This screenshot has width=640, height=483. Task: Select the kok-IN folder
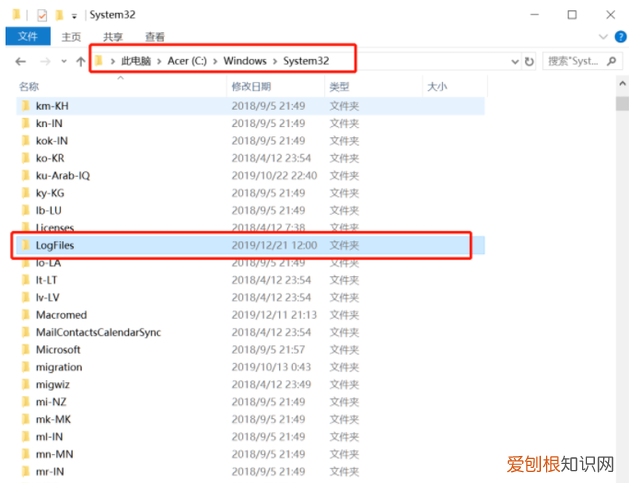pyautogui.click(x=251, y=141)
